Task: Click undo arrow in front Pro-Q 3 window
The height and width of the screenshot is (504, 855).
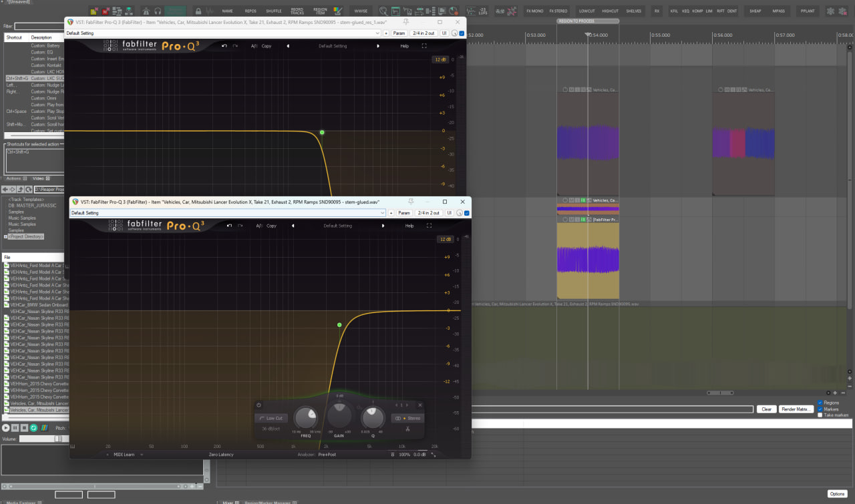Action: (229, 226)
